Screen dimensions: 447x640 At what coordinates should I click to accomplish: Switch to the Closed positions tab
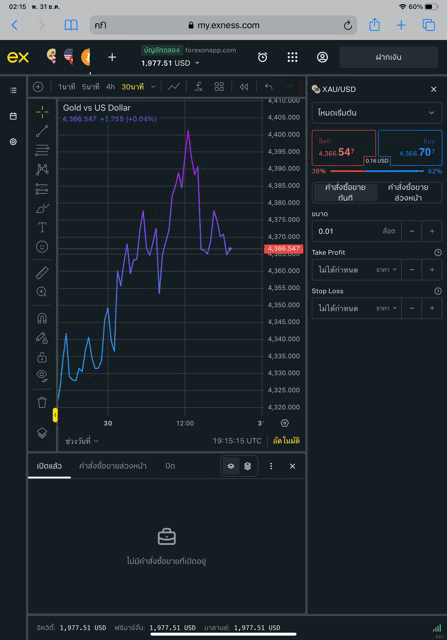pyautogui.click(x=170, y=466)
